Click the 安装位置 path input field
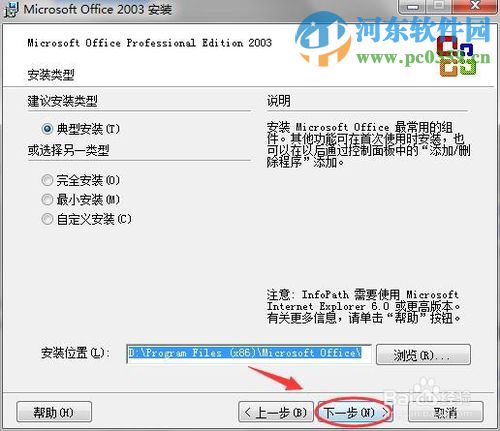 tap(249, 353)
